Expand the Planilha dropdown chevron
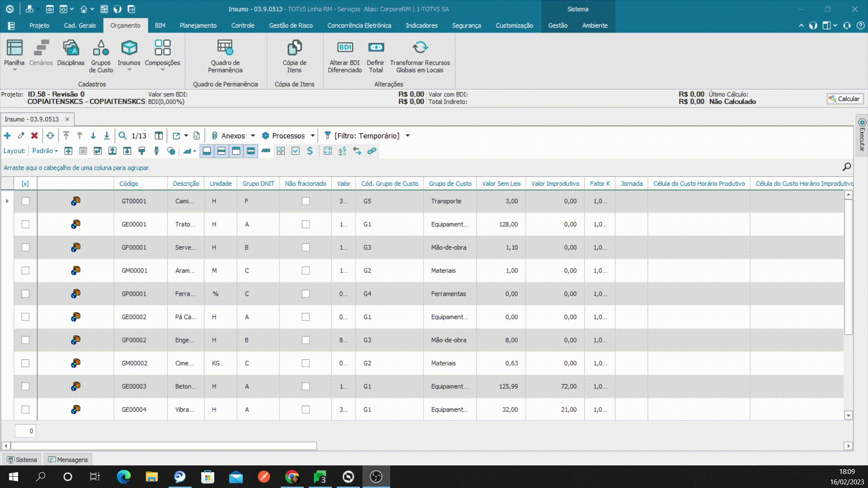The image size is (868, 488). 14,70
